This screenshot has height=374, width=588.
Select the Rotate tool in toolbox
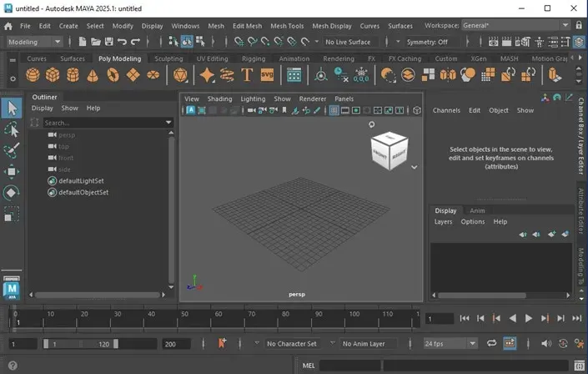click(x=11, y=193)
